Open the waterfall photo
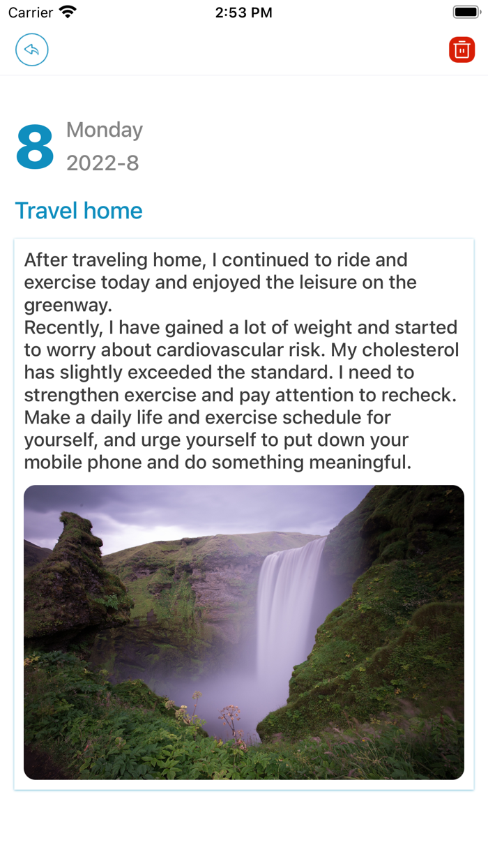This screenshot has height=868, width=488. 244,632
